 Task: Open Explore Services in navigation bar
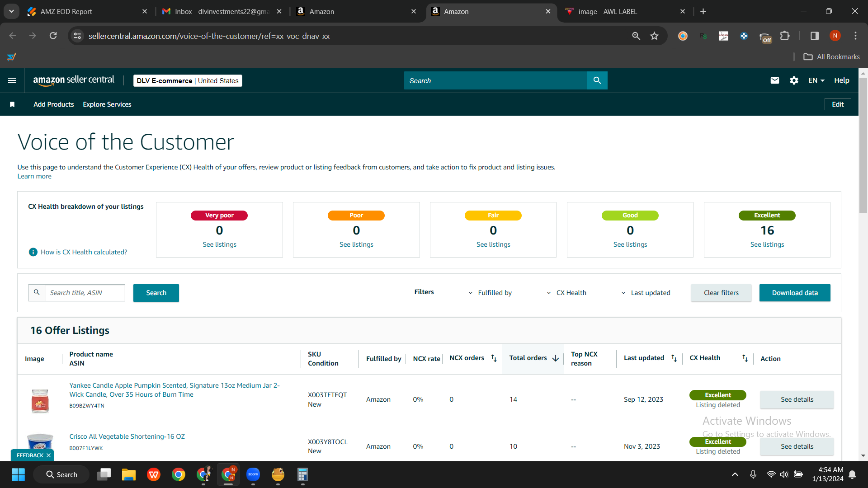pyautogui.click(x=107, y=104)
